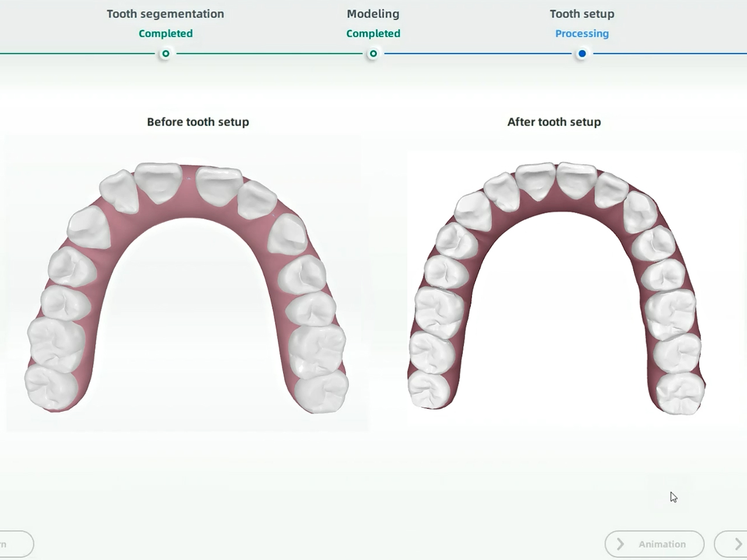Click the "After tooth setup" heading

pos(554,122)
